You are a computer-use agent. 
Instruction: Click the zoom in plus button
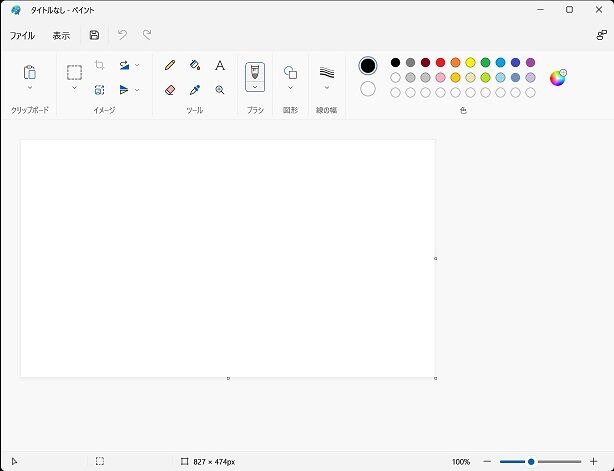[593, 462]
